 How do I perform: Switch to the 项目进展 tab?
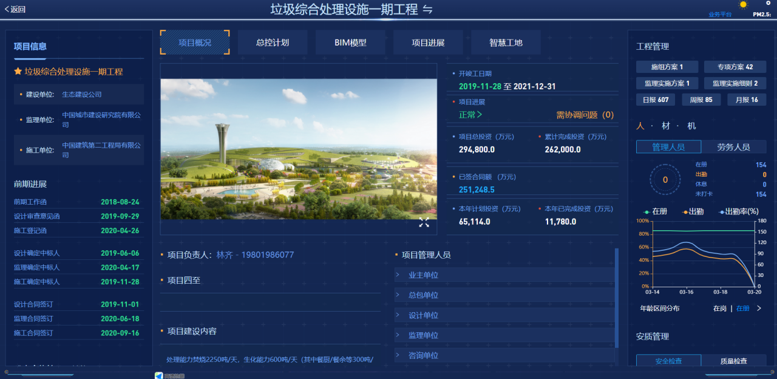point(428,43)
